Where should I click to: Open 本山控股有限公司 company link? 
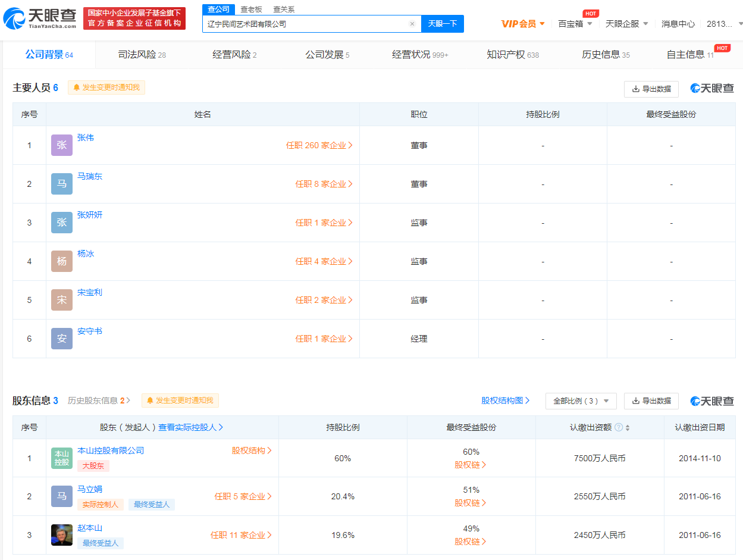111,450
